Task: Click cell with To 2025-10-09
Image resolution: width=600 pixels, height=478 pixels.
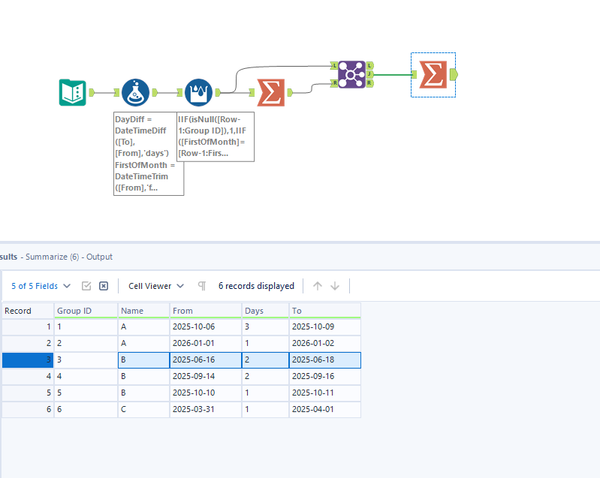Action: point(325,326)
